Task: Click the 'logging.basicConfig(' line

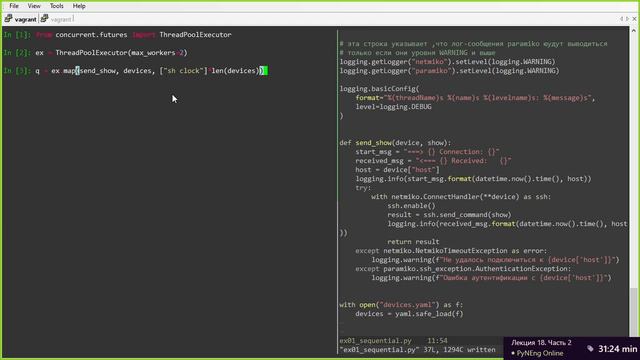Action: pos(379,89)
